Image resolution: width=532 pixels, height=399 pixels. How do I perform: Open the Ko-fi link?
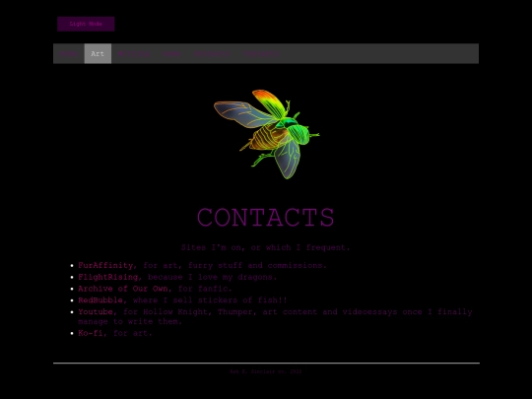(x=91, y=333)
